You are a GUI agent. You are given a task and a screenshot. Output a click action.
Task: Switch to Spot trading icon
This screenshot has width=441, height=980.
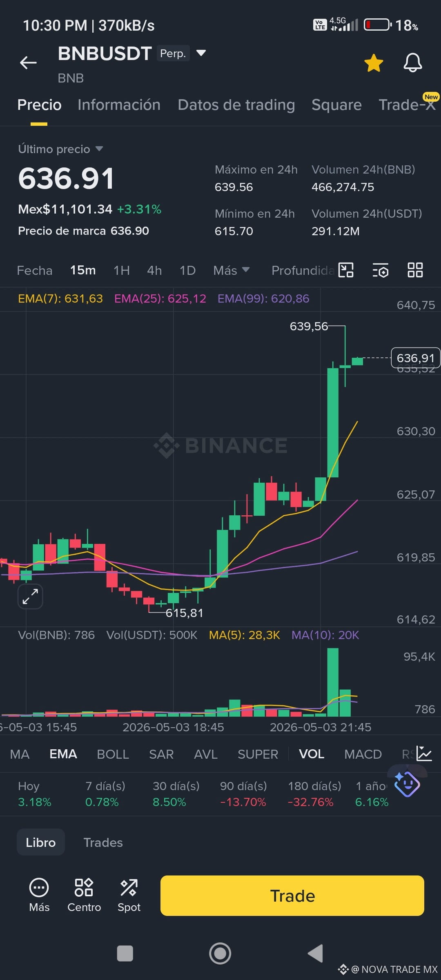[x=129, y=895]
